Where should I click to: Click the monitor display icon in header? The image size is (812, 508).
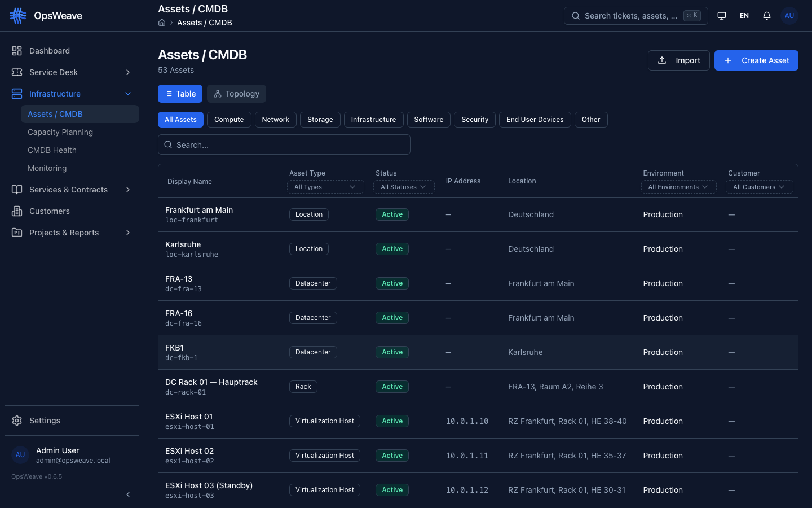click(x=721, y=16)
